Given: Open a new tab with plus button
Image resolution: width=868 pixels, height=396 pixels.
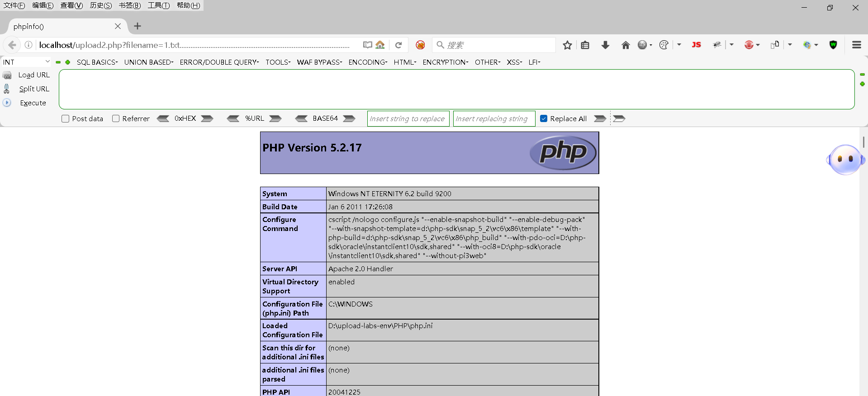Looking at the screenshot, I should (138, 26).
